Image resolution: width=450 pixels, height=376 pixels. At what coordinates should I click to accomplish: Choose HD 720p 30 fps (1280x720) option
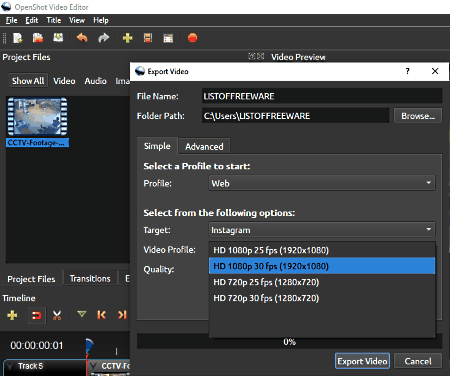(322, 298)
